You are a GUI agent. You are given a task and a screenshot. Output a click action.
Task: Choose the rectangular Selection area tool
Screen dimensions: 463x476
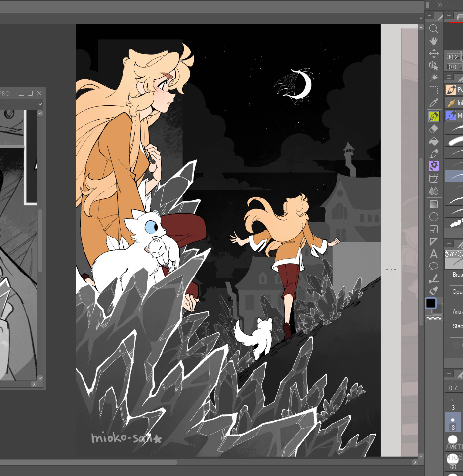[x=434, y=90]
